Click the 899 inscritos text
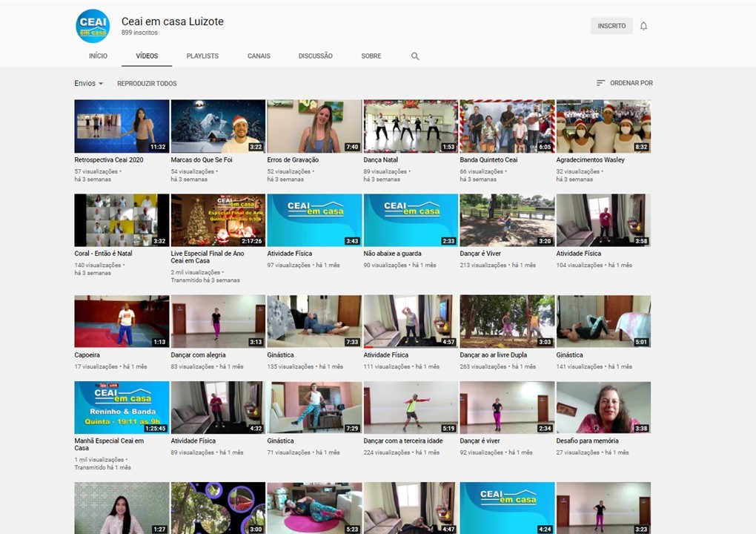756x534 pixels. click(x=139, y=33)
